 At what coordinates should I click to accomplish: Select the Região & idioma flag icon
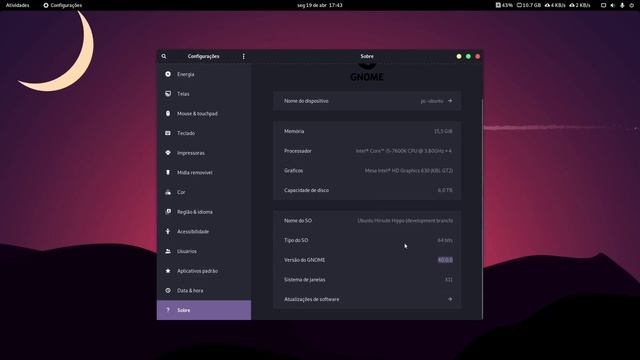168,211
